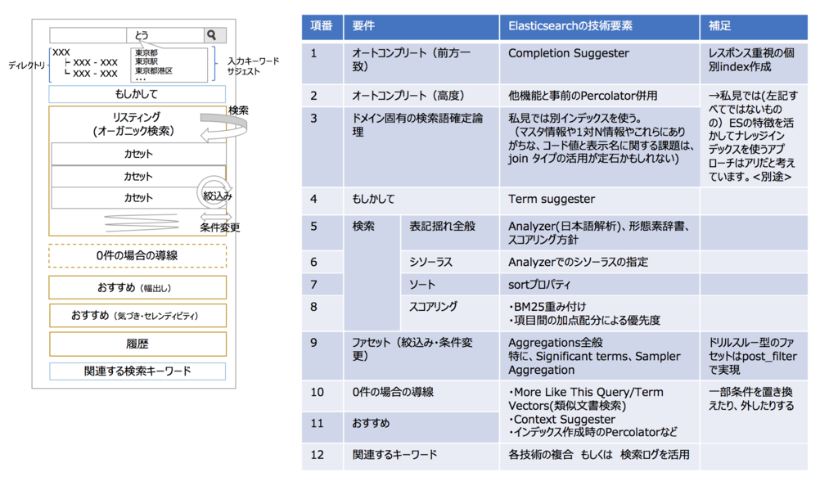Image resolution: width=838 pixels, height=504 pixels.
Task: Select suggestion 東京駅 in the suggest list
Action: coord(146,61)
